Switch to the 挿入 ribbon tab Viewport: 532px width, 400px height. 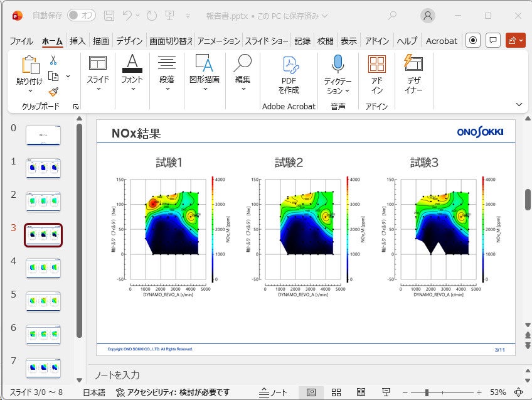[x=77, y=41]
